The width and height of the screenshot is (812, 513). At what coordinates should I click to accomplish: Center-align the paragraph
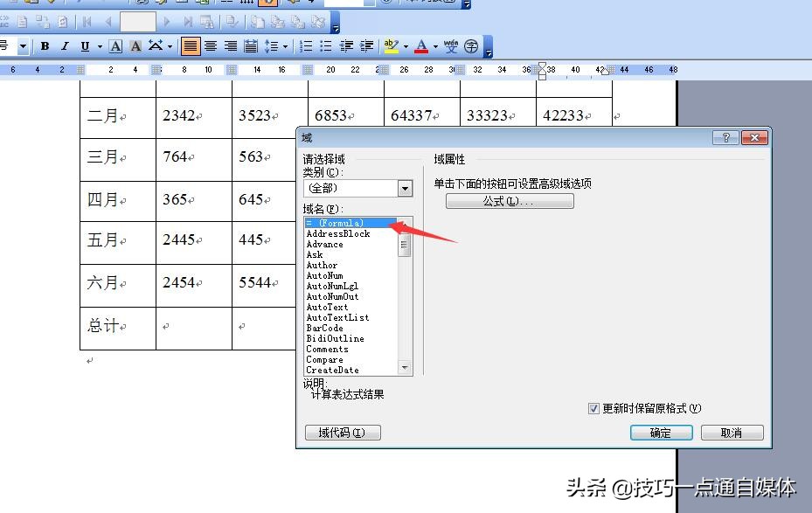pos(211,46)
